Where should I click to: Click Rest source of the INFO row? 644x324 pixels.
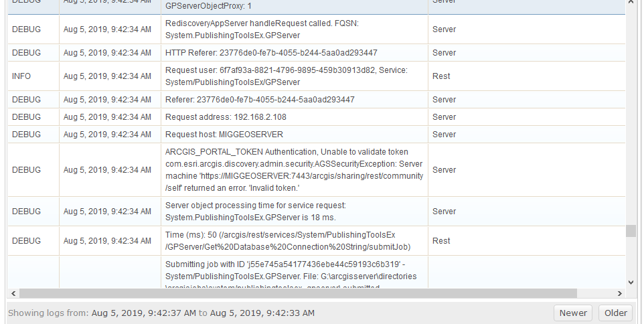coord(441,76)
